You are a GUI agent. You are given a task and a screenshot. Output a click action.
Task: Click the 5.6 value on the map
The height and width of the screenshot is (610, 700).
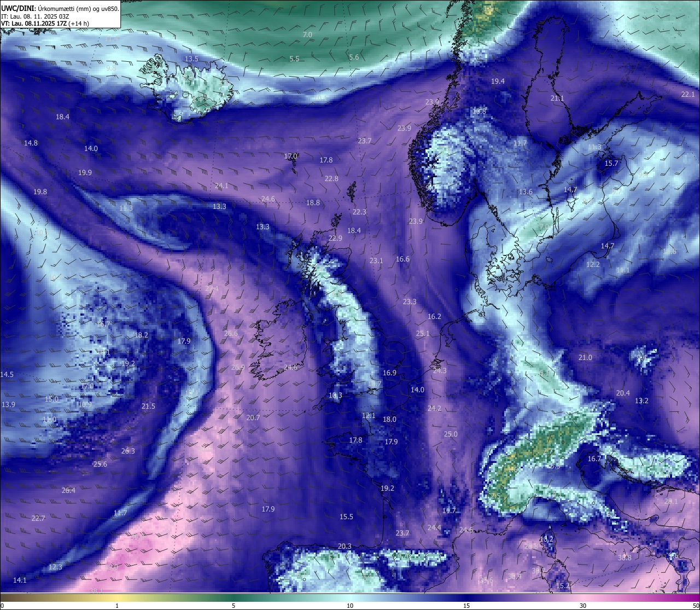coord(354,57)
